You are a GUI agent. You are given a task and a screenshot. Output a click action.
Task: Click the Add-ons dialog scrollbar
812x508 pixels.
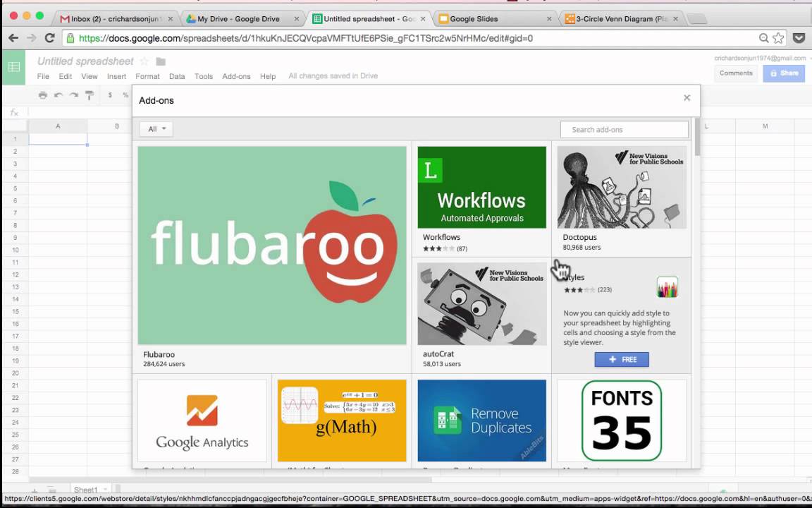click(698, 137)
